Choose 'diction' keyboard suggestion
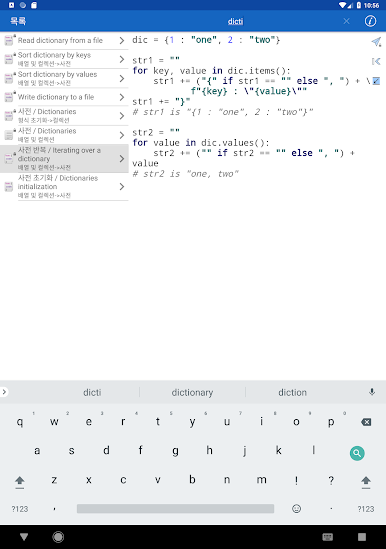This screenshot has width=386, height=549. [x=292, y=392]
